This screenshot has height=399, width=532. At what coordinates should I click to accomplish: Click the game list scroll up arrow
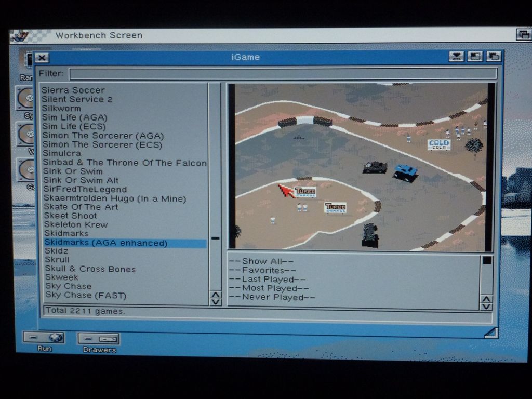216,295
